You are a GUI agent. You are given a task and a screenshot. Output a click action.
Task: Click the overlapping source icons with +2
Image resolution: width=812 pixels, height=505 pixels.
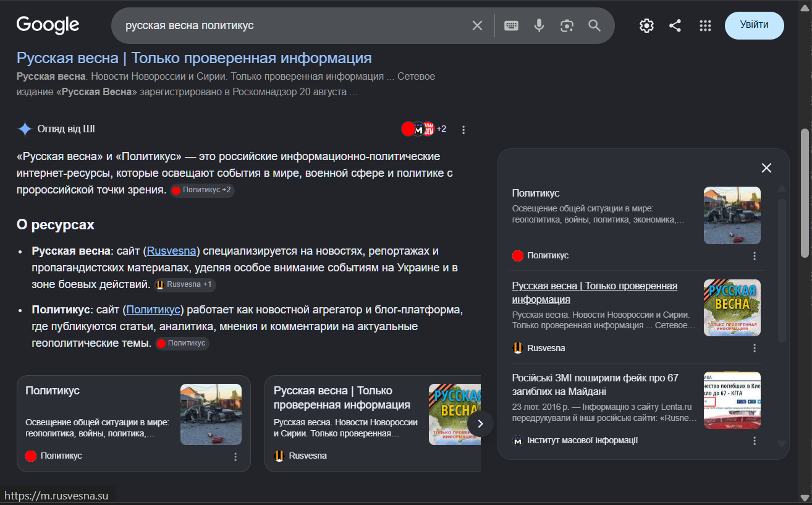[x=424, y=129]
